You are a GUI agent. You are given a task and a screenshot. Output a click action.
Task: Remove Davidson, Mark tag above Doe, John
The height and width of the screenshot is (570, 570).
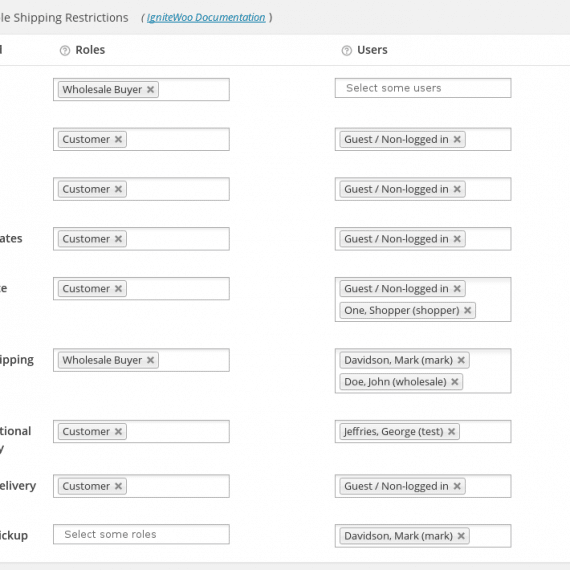tap(461, 360)
